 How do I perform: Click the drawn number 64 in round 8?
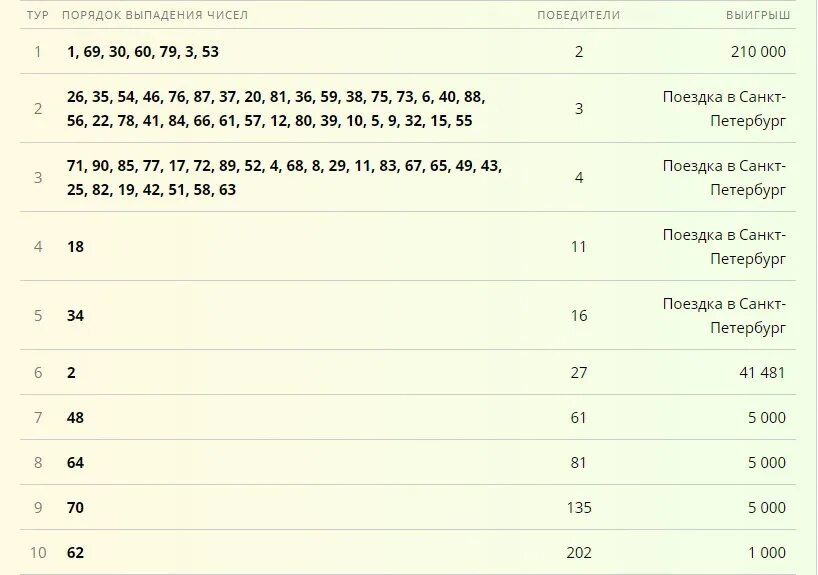(x=75, y=462)
